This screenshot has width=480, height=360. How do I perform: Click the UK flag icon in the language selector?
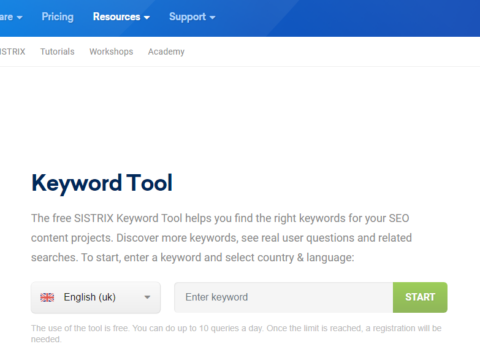pyautogui.click(x=47, y=297)
